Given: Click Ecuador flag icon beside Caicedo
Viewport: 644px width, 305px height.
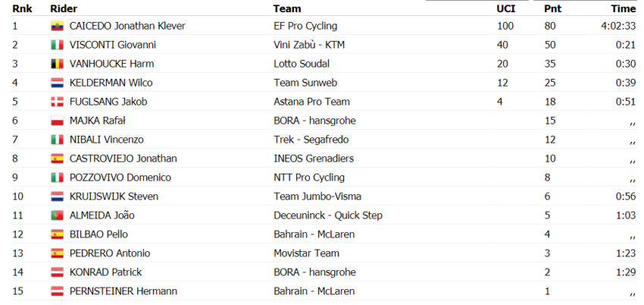Looking at the screenshot, I should point(57,27).
